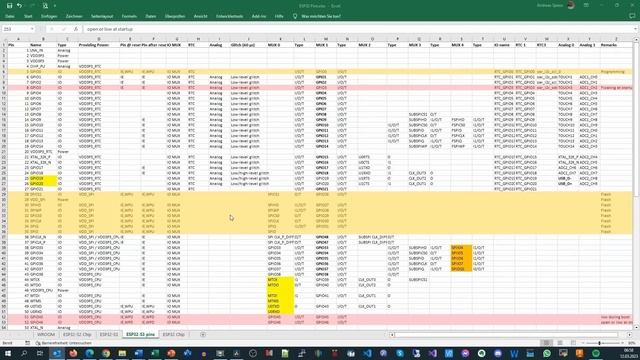Screen dimensions: 640x360
Task: Switch to the Start ribbon tab
Action: [x=28, y=16]
